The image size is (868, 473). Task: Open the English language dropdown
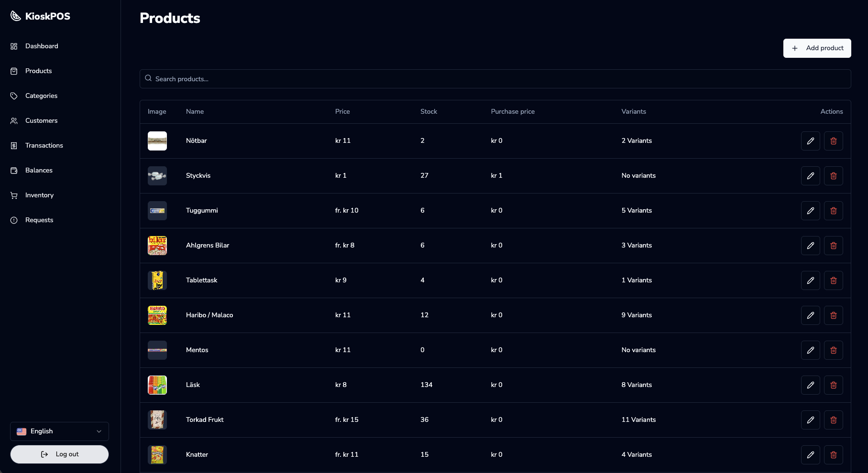coord(59,431)
